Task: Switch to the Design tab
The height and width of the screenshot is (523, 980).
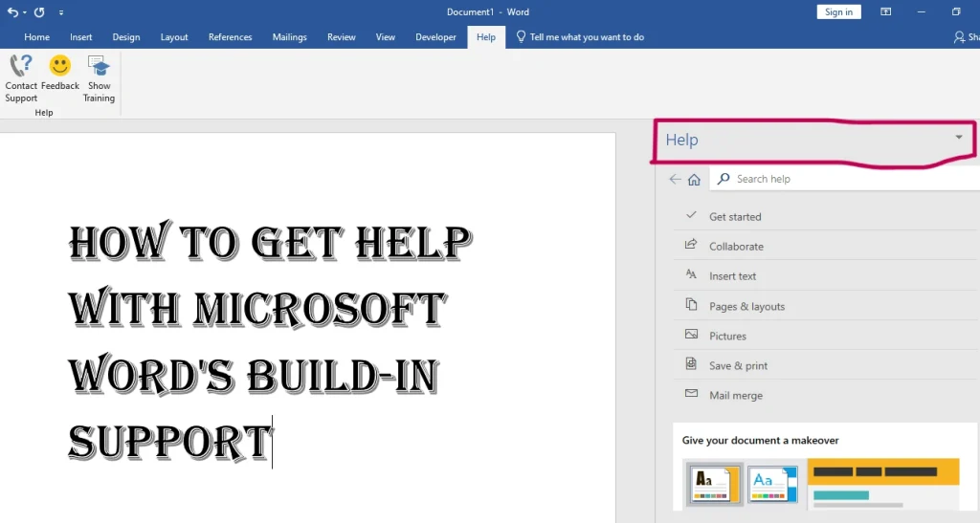Action: pos(126,37)
